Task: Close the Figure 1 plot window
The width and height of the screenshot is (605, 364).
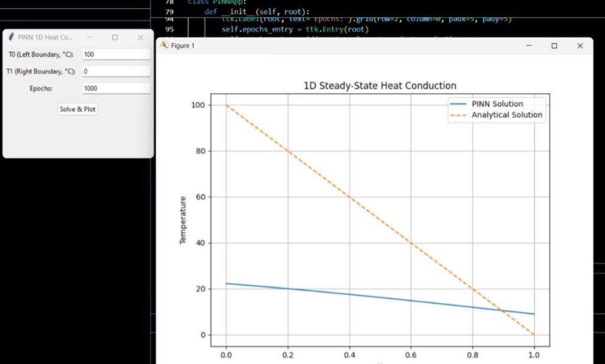Action: pyautogui.click(x=580, y=46)
